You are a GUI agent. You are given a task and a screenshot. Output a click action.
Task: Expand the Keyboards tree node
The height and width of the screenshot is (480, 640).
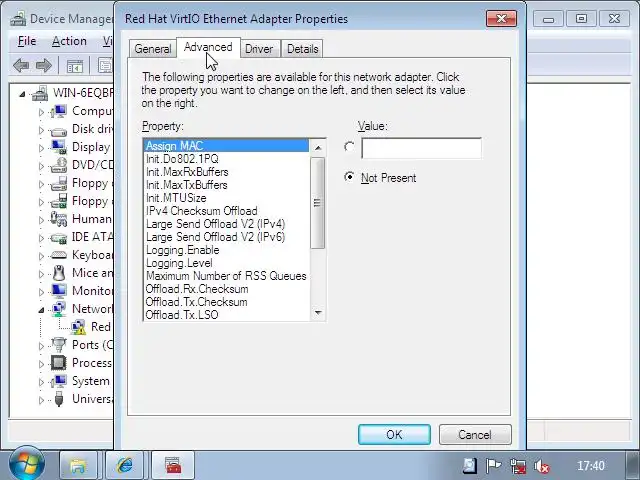coord(41,256)
